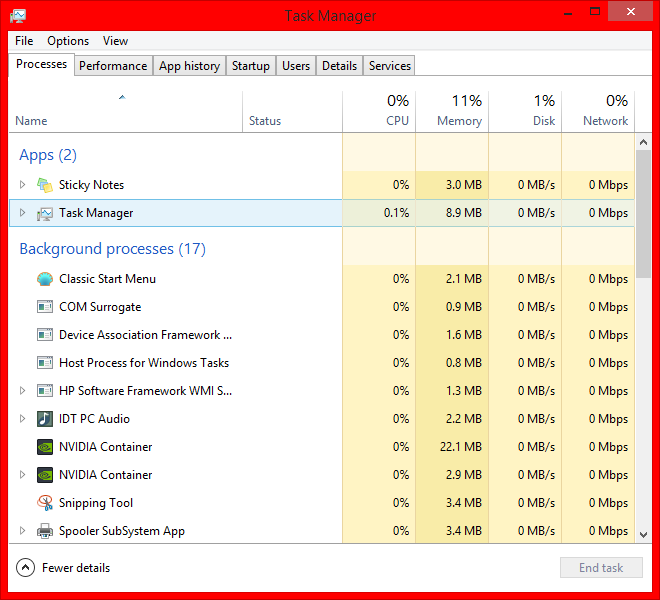Click the Fewer details link
The width and height of the screenshot is (660, 600).
(76, 568)
